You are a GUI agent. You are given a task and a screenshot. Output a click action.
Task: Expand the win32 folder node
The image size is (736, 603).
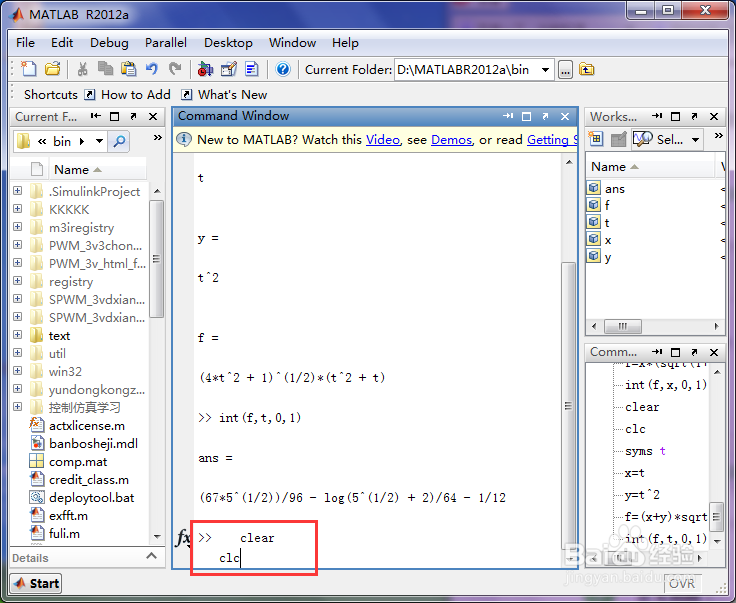point(18,371)
